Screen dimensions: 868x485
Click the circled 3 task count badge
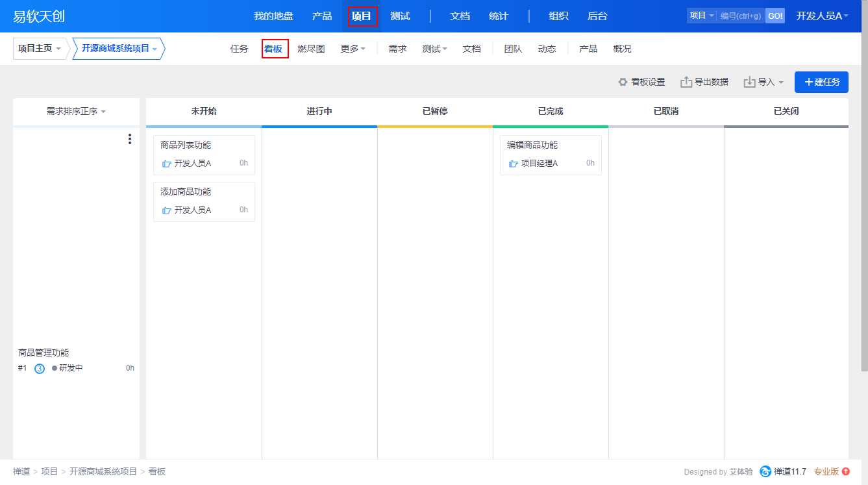click(40, 369)
